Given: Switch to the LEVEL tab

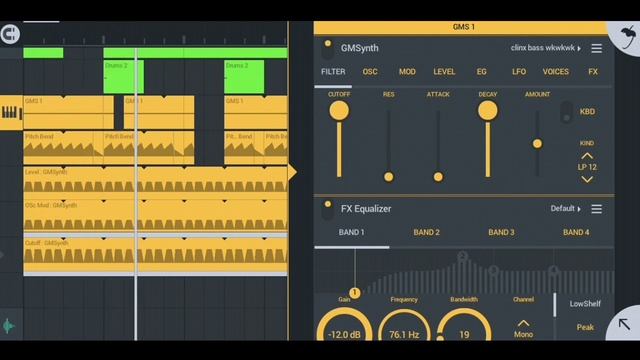Looking at the screenshot, I should tap(444, 72).
